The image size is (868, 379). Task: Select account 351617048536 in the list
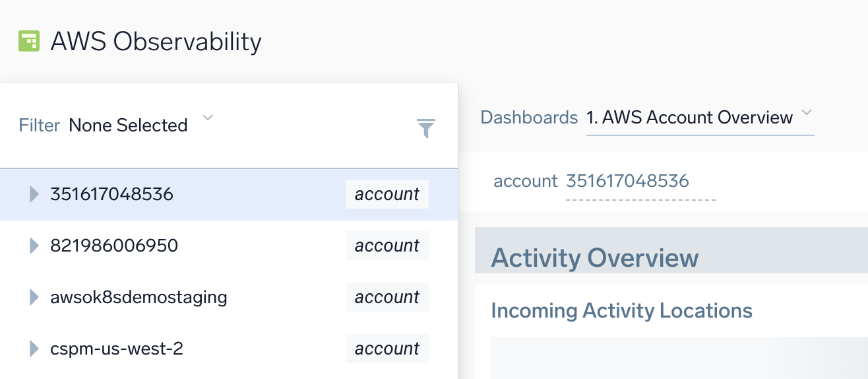click(x=111, y=194)
